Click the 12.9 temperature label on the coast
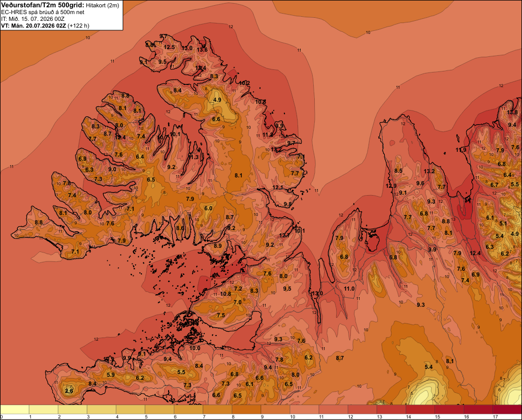The image size is (522, 420). (391, 186)
